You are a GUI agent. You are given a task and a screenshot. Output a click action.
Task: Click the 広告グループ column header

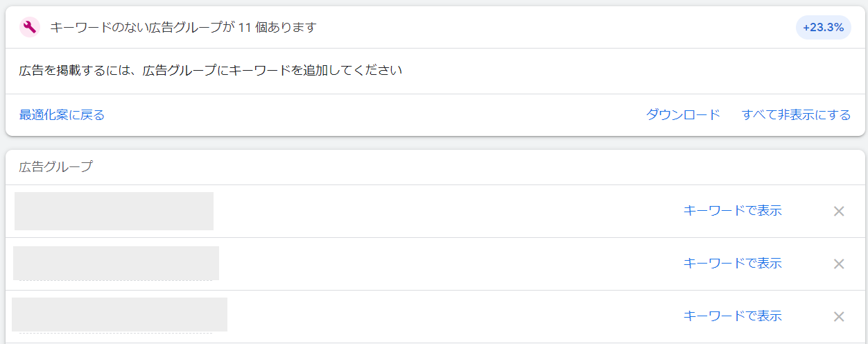click(55, 166)
